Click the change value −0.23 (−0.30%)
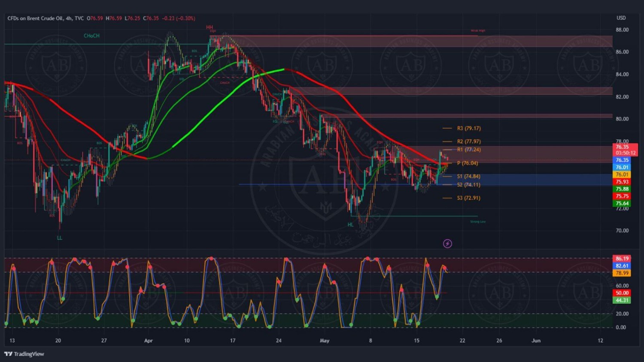 [x=179, y=18]
